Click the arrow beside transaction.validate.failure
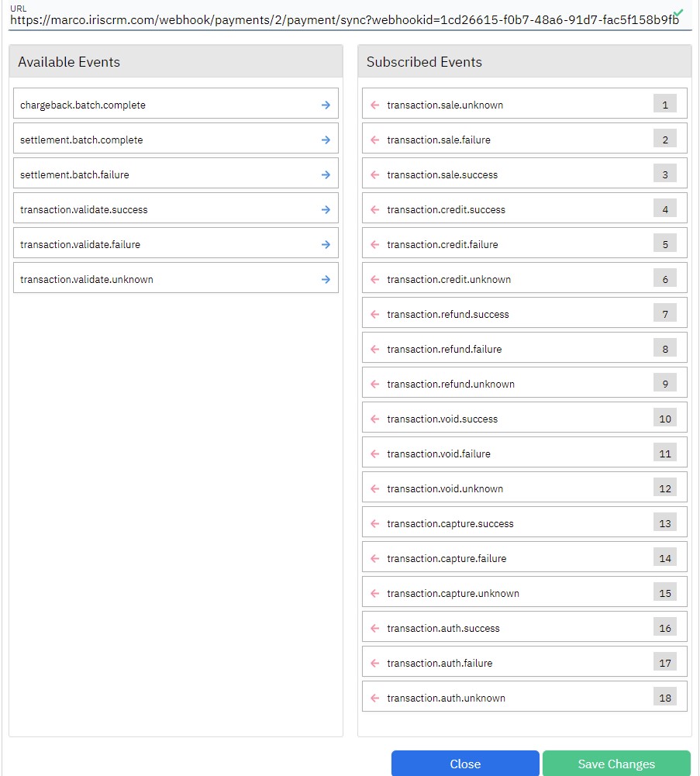The width and height of the screenshot is (700, 776). click(325, 243)
